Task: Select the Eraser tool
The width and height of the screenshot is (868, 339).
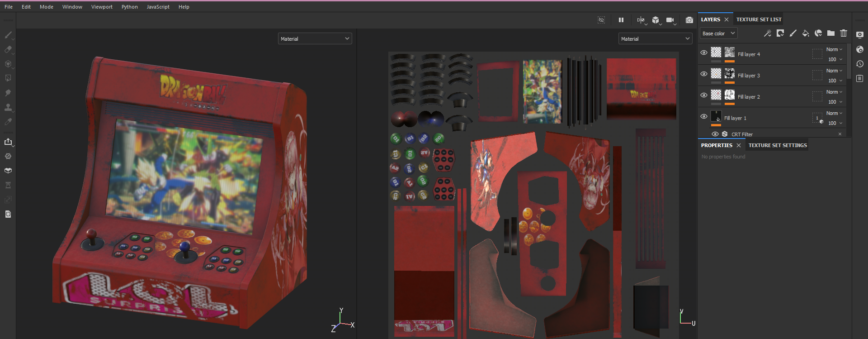Action: coord(8,49)
